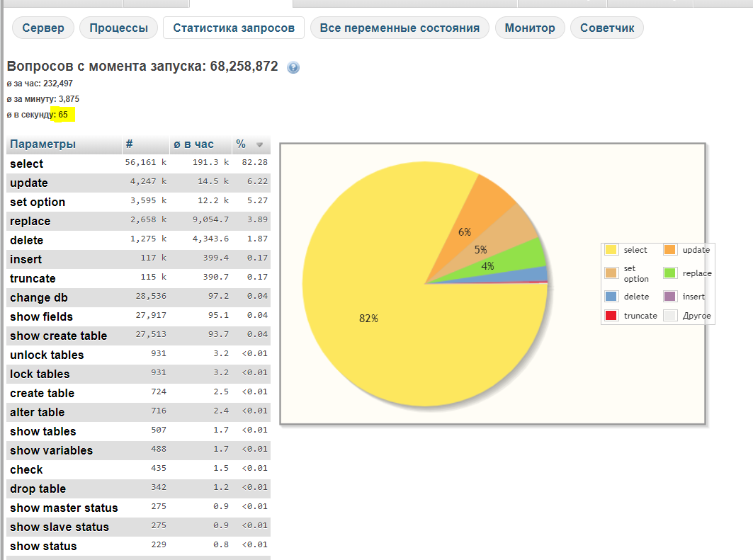This screenshot has width=753, height=560.
Task: Switch to the Процессы tab
Action: click(118, 28)
